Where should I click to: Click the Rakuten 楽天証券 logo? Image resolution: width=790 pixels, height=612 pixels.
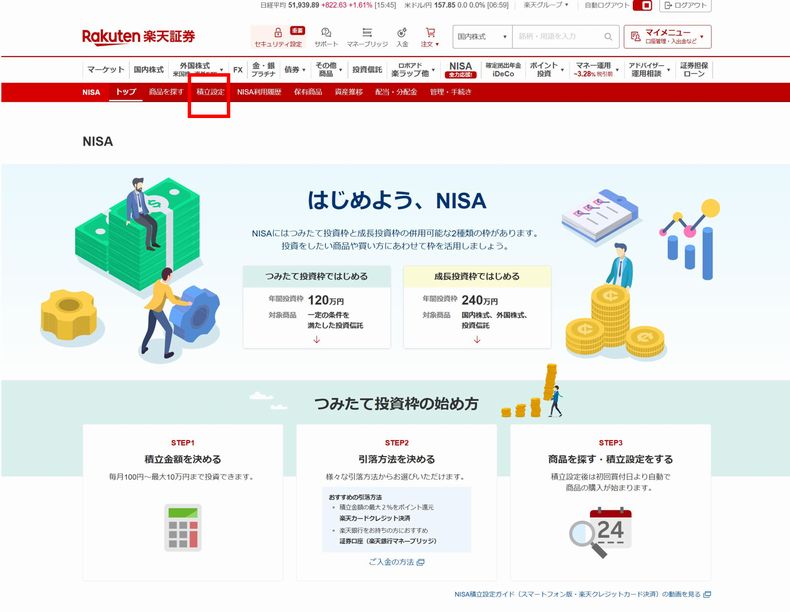pos(138,37)
